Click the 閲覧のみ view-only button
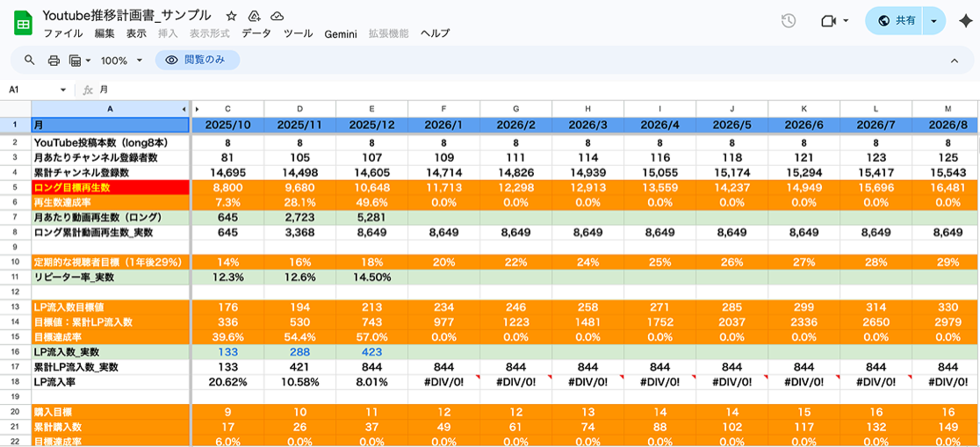The image size is (980, 447). point(198,60)
